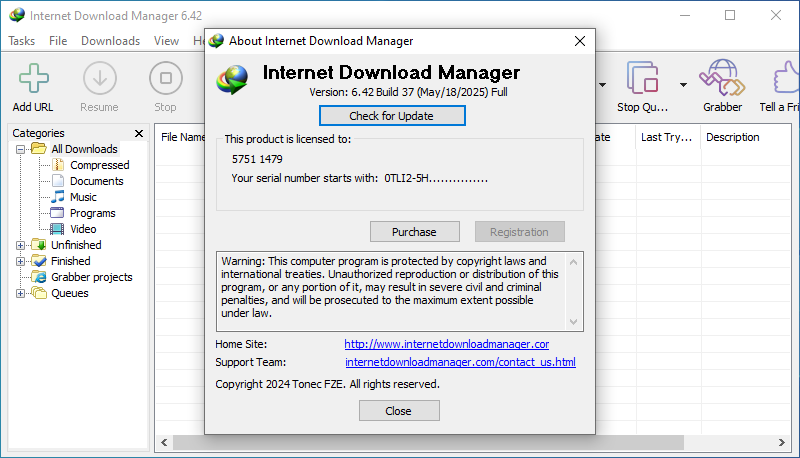The width and height of the screenshot is (800, 458).
Task: Click the Purchase button
Action: 414,232
